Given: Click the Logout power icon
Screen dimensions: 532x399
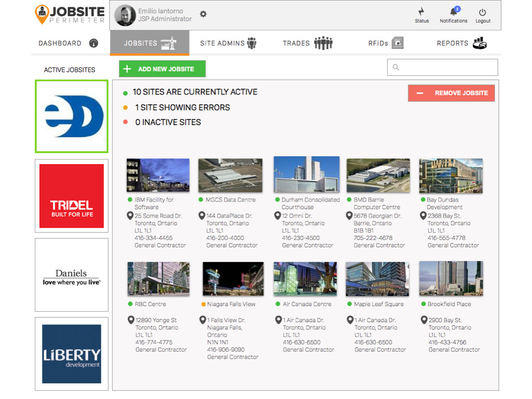Looking at the screenshot, I should (x=483, y=12).
